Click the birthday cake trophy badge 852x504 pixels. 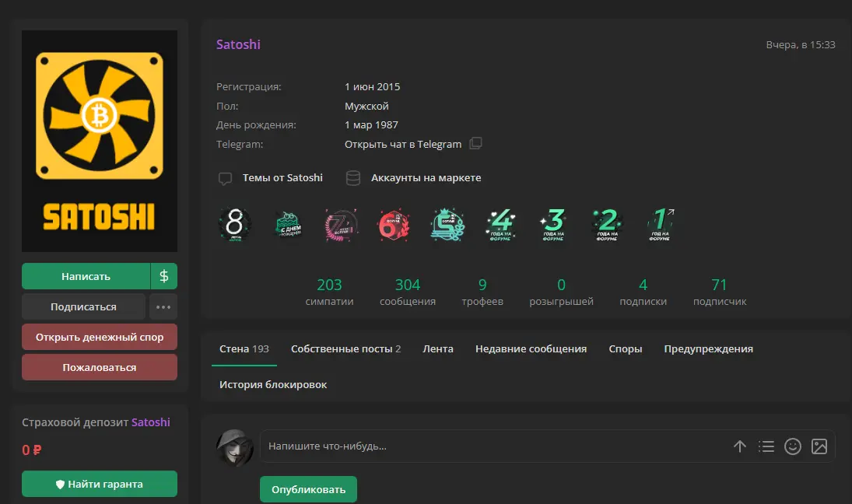point(288,224)
